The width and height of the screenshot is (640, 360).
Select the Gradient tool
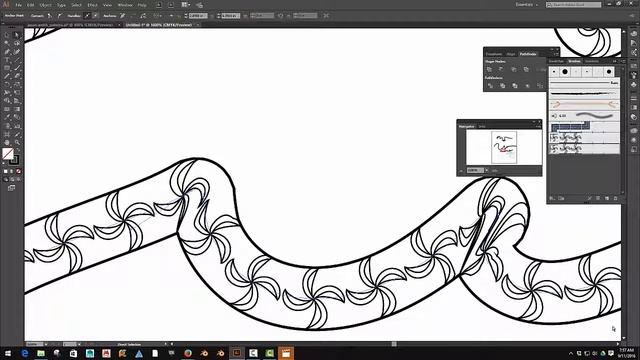coord(17,109)
